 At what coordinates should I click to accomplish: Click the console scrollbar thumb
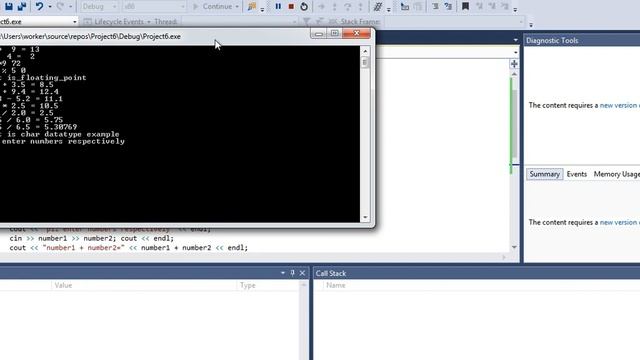click(x=365, y=62)
